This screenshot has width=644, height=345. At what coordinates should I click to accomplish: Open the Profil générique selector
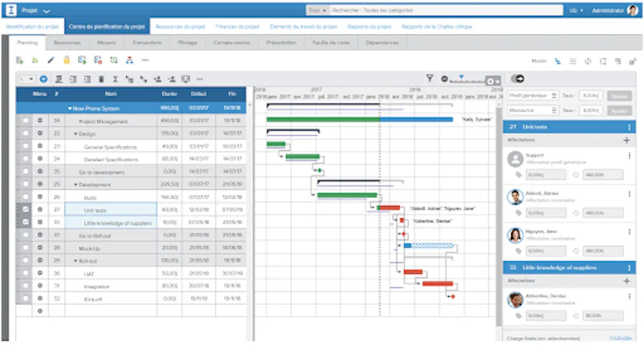[533, 95]
